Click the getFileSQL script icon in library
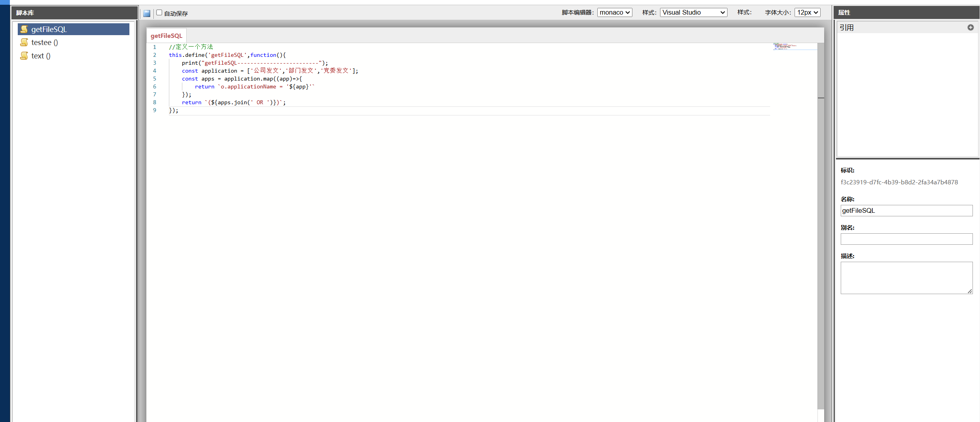The width and height of the screenshot is (980, 422). pyautogui.click(x=24, y=29)
